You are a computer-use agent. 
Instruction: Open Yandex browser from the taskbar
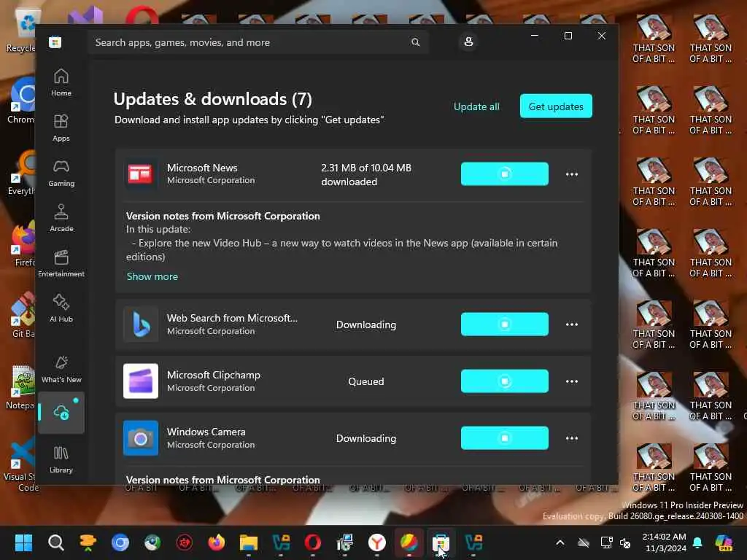pos(377,542)
